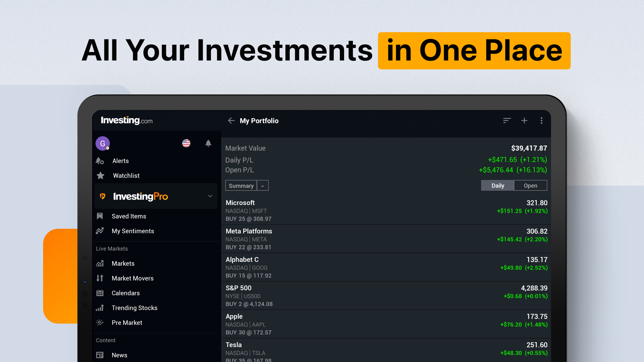
Task: Switch the P/L view to Daily
Action: tap(497, 185)
